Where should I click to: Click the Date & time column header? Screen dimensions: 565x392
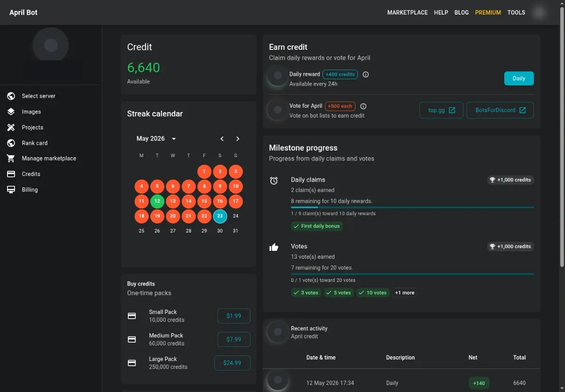(x=321, y=358)
